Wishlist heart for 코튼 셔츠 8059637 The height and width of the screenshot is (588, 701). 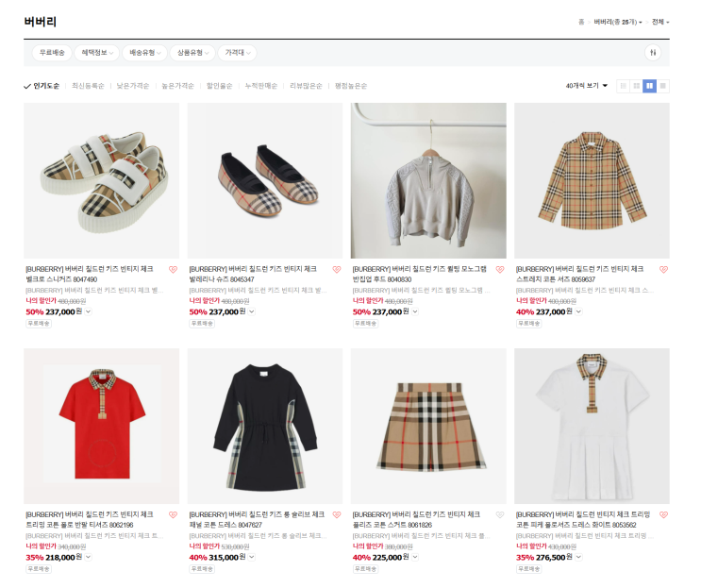663,270
